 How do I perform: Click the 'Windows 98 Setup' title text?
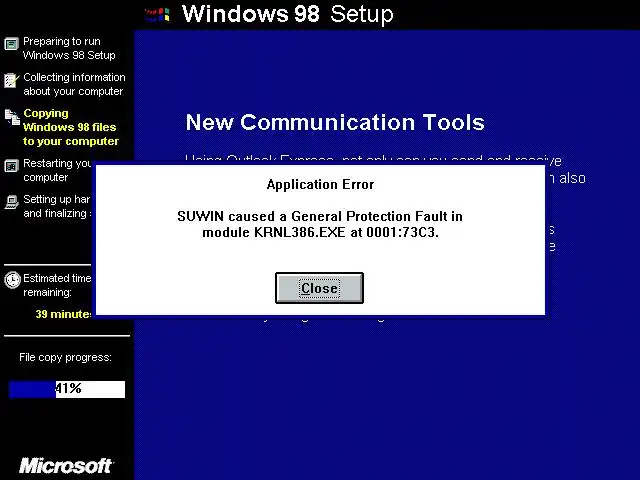288,14
